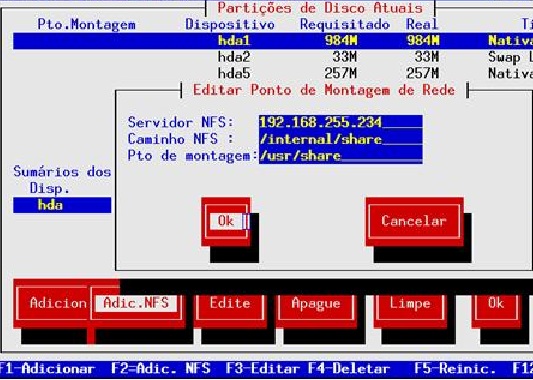The height and width of the screenshot is (380, 533).
Task: Click F5-Reinic. in the shortcut bar
Action: coord(455,369)
